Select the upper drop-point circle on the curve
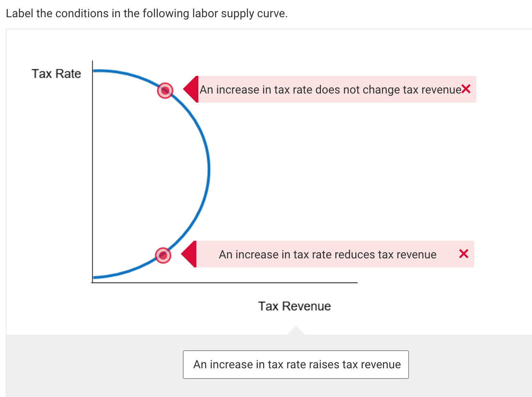This screenshot has width=532, height=397. pyautogui.click(x=165, y=91)
